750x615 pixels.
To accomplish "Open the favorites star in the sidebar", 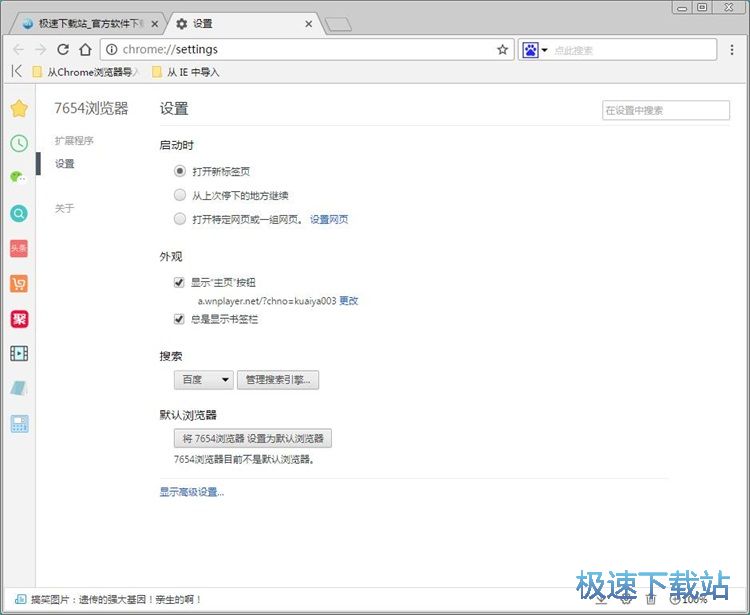I will [19, 109].
